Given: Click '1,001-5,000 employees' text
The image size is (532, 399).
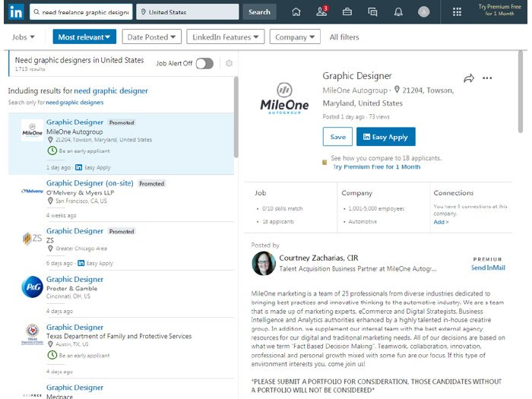Looking at the screenshot, I should pyautogui.click(x=376, y=209).
